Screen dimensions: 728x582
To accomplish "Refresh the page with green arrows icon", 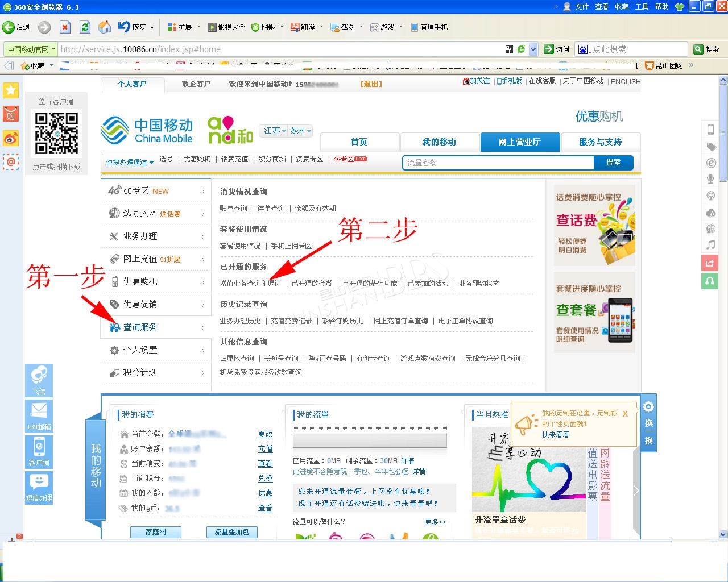I will pos(85,27).
